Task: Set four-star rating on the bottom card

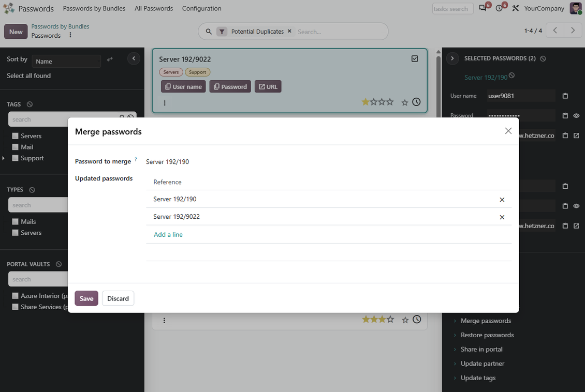Action: pos(390,319)
